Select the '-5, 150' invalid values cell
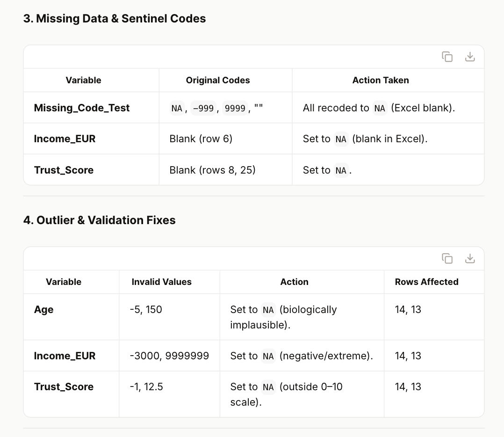This screenshot has width=504, height=437. pos(146,310)
